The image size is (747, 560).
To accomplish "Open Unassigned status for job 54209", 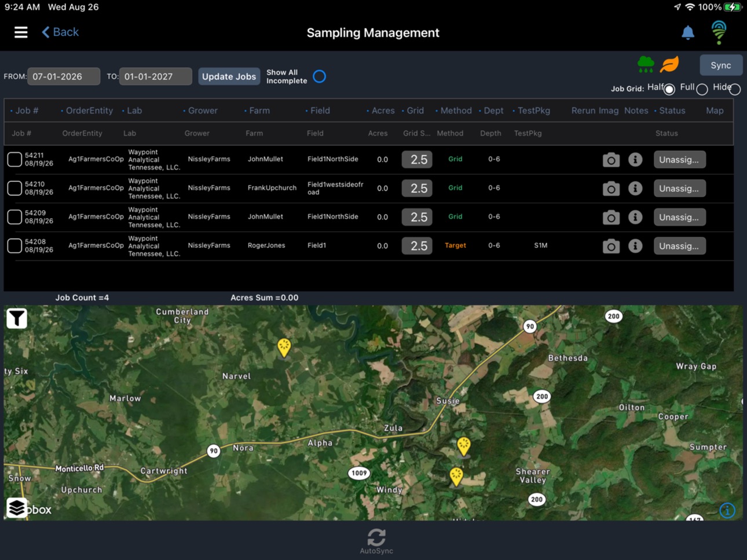I will 679,217.
